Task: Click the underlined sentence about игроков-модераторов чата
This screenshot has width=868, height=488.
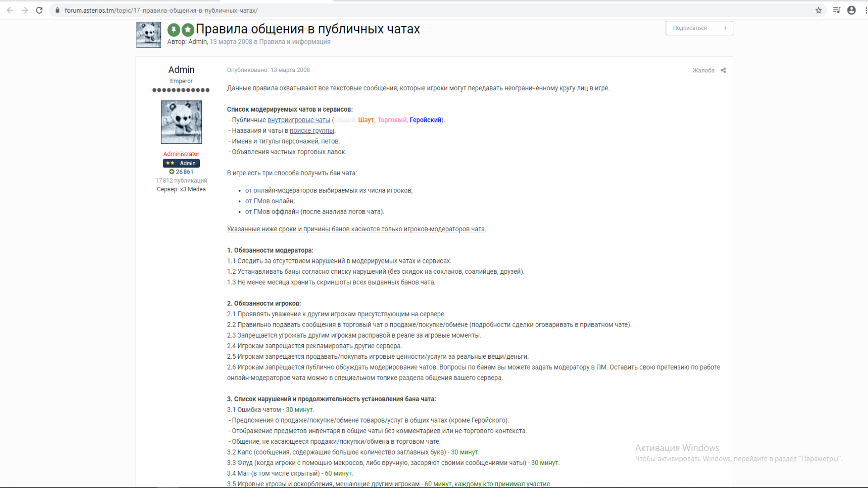Action: pos(356,229)
